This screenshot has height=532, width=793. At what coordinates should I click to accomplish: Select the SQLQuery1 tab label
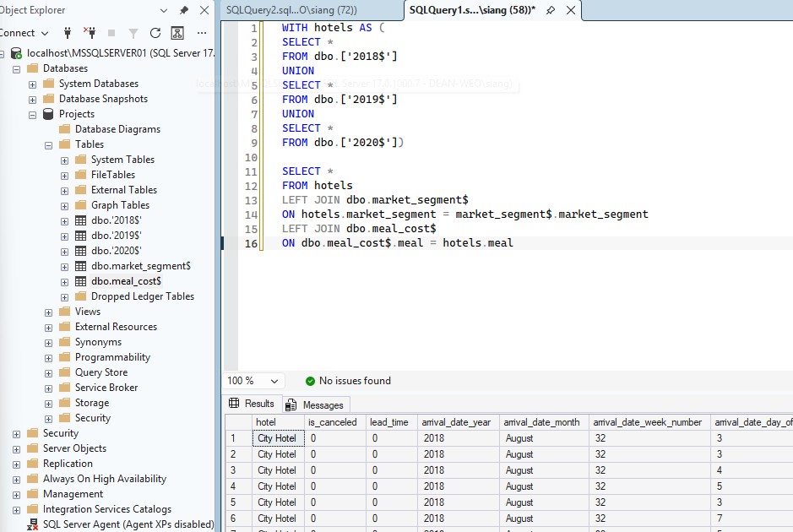[472, 10]
